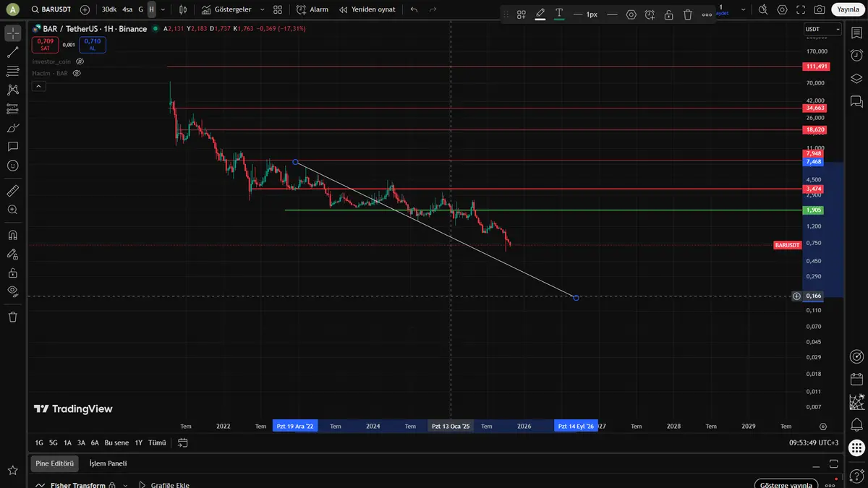Toggle the lock on the selected drawing

tap(668, 14)
